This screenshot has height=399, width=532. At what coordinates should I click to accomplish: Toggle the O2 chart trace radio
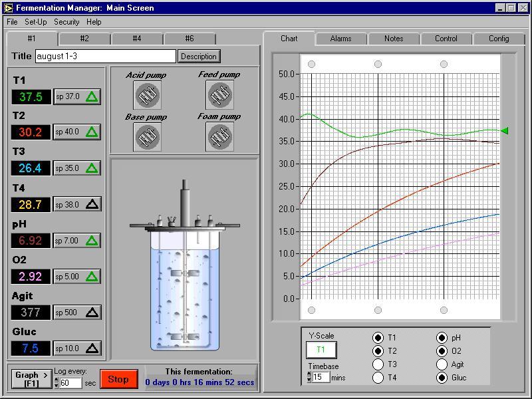[x=442, y=351]
